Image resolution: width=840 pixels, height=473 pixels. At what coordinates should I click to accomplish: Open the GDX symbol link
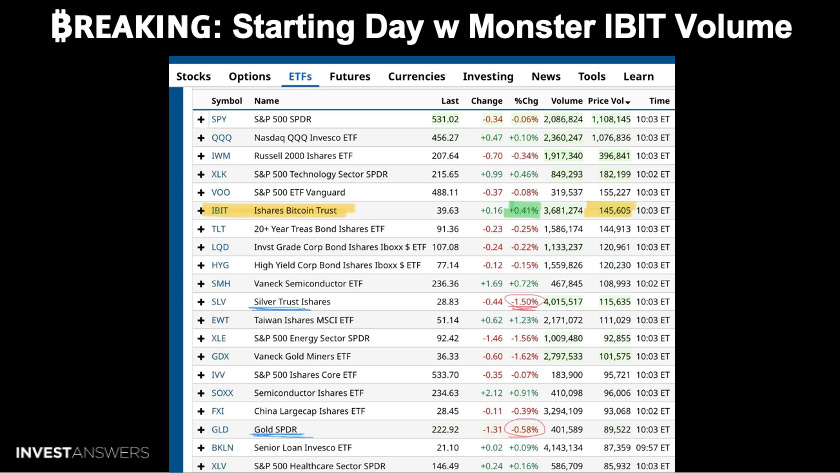pyautogui.click(x=220, y=356)
